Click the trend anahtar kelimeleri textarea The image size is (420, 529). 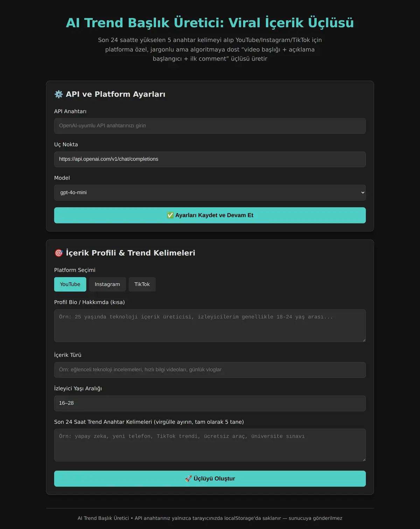coord(210,445)
